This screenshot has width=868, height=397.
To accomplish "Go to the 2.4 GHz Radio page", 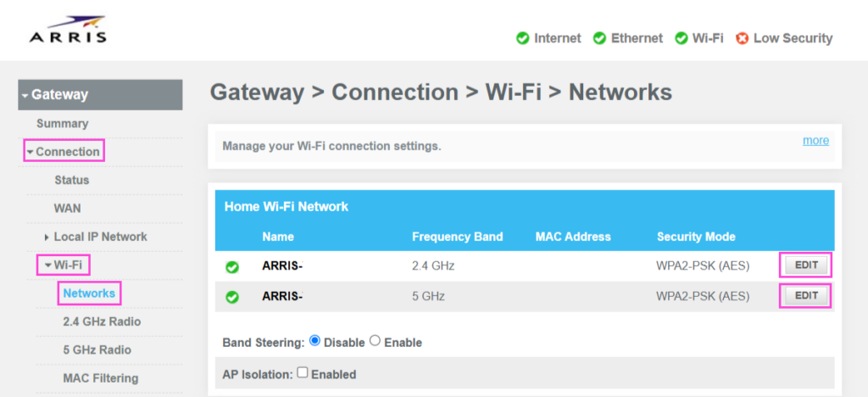I will (102, 322).
